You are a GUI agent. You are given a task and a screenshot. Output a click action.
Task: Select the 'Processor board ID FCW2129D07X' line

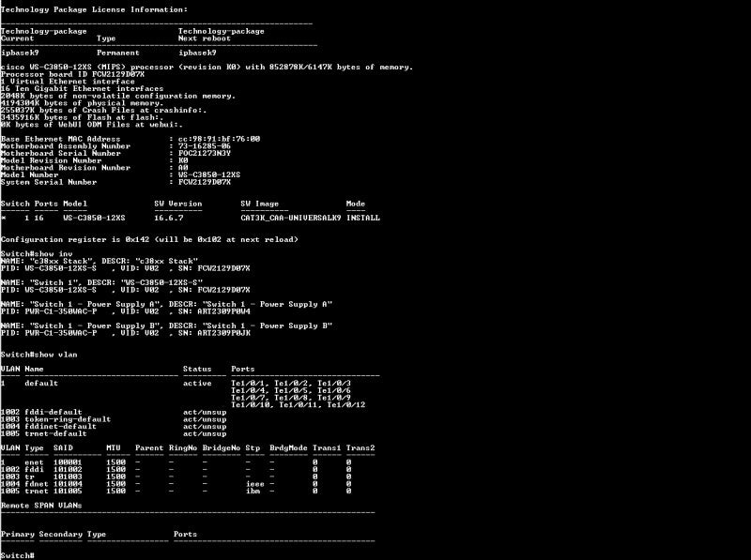pyautogui.click(x=72, y=74)
